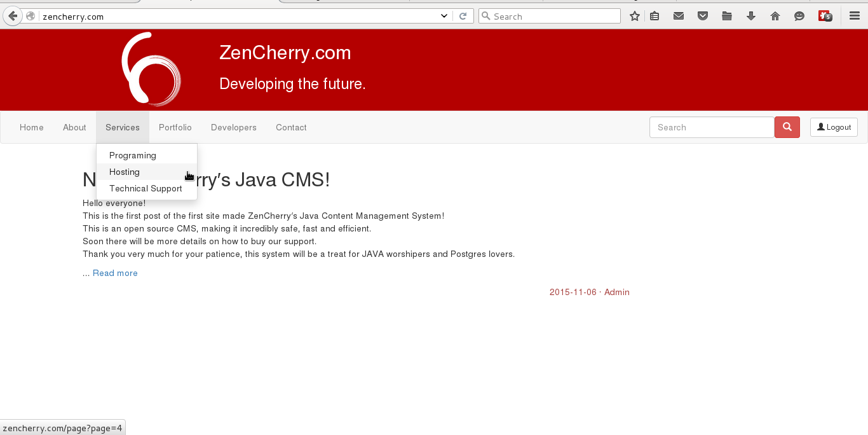This screenshot has width=868, height=435.
Task: Select Hosting from the Services menu
Action: tap(125, 172)
